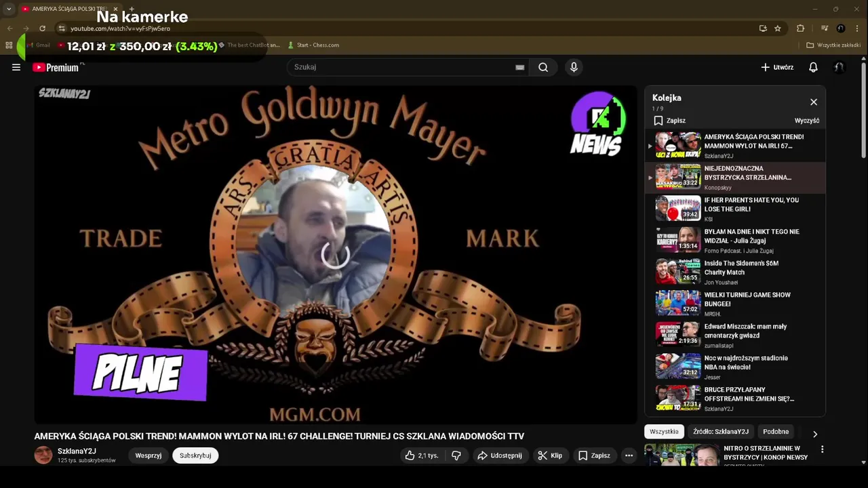The image size is (868, 488).
Task: Click the search magnifier button
Action: (x=543, y=67)
